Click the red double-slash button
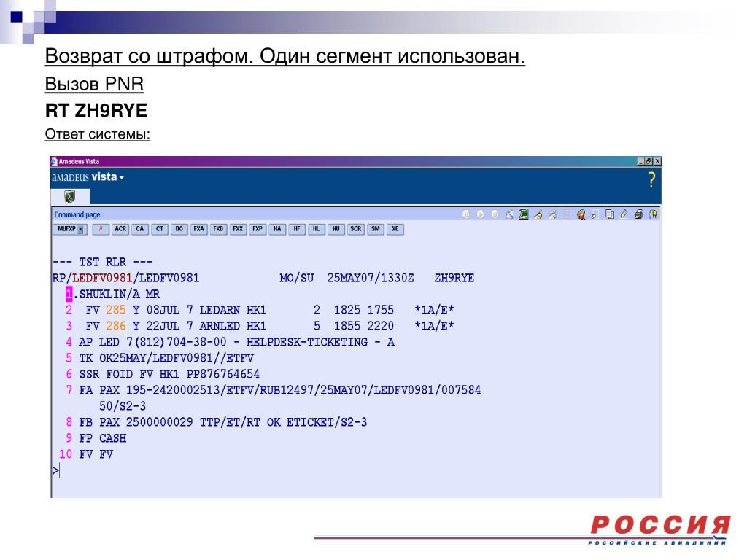This screenshot has width=747, height=560. tap(101, 229)
